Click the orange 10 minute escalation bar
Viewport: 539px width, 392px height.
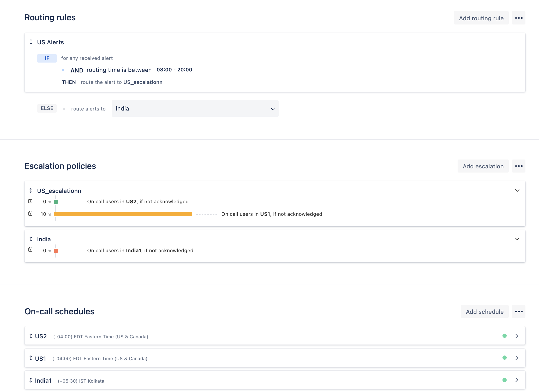pos(123,214)
